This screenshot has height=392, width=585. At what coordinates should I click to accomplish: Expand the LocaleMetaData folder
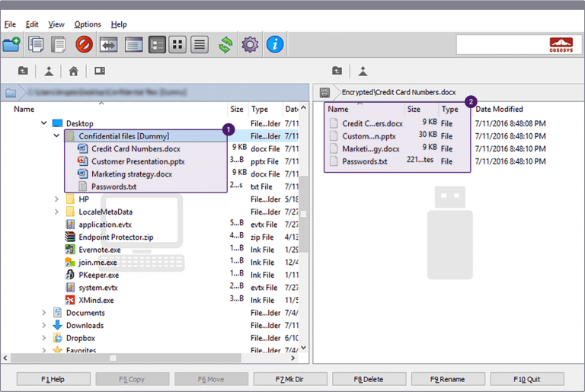pyautogui.click(x=56, y=212)
